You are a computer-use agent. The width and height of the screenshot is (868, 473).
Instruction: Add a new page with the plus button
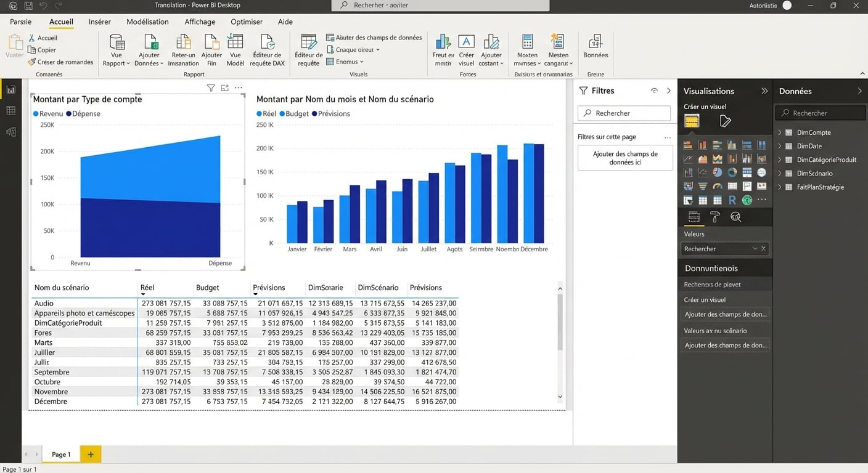pyautogui.click(x=91, y=454)
